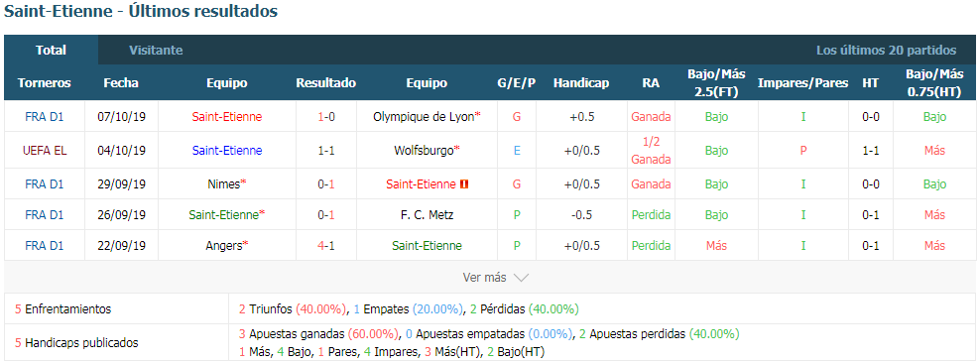This screenshot has width=980, height=363.
Task: Click the G/E/P column header
Action: [517, 83]
